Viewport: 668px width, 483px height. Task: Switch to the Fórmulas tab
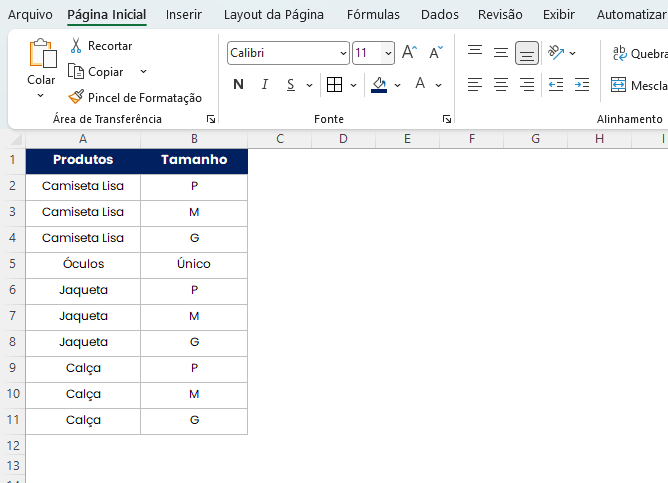373,14
